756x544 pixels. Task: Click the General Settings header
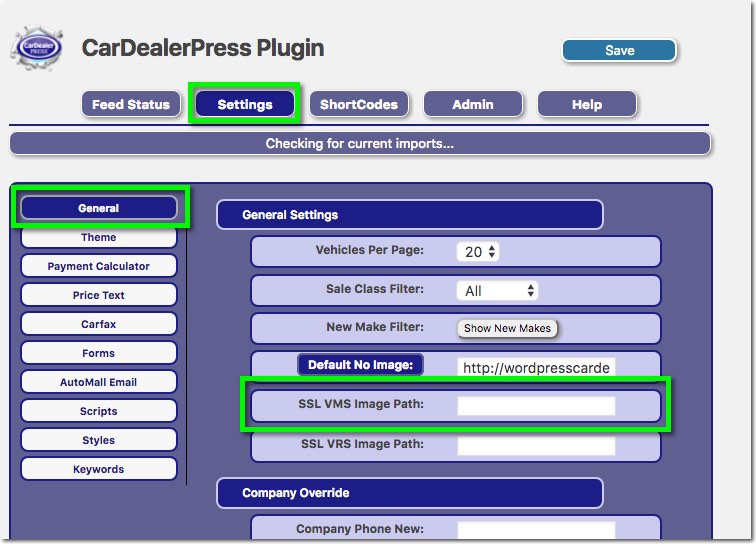(x=410, y=215)
